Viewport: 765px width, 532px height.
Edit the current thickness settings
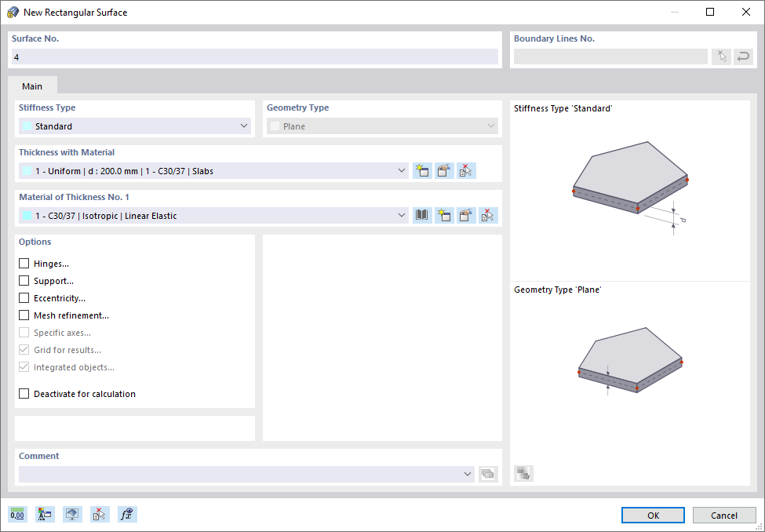444,170
